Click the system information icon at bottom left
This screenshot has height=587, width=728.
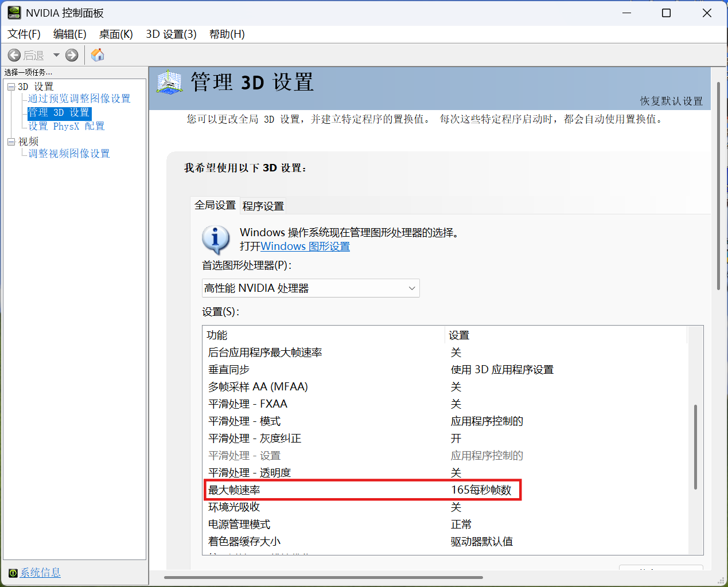coord(13,573)
